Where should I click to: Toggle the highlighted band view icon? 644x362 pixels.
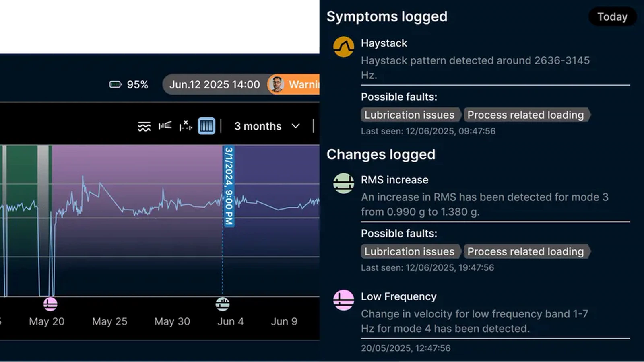pyautogui.click(x=206, y=126)
